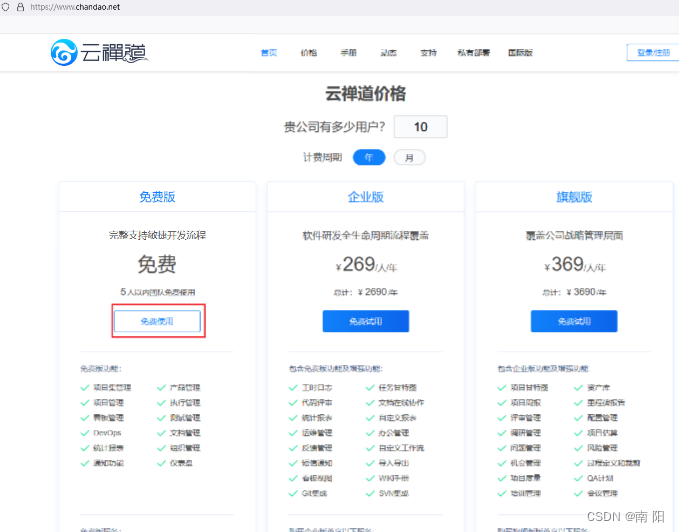Click the chandao.net URL in address bar
Screen dimensions: 679x532
(75, 7)
